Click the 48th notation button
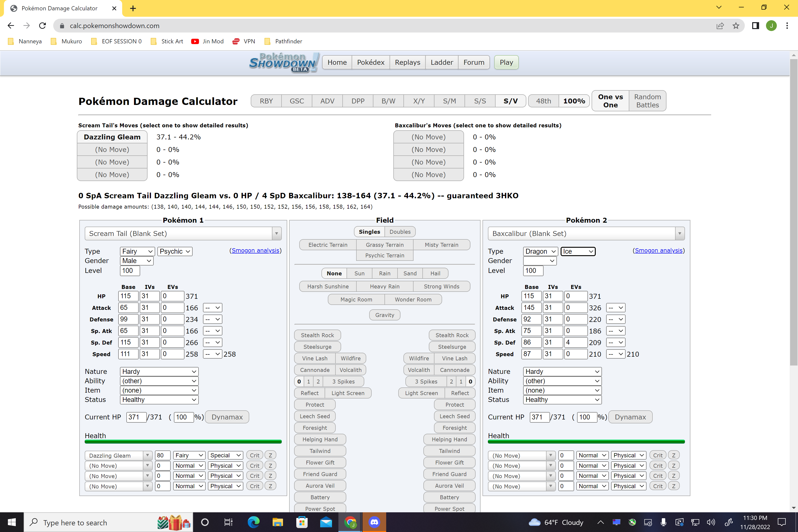Viewport: 798px width, 532px height. 543,101
